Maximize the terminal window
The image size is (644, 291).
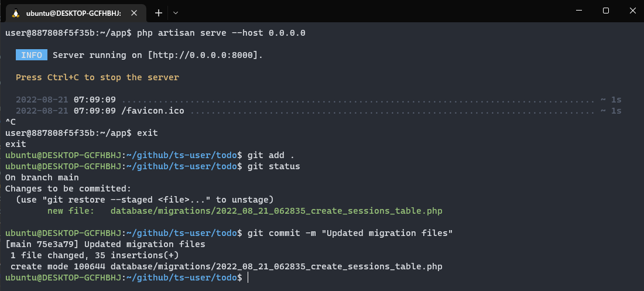[x=606, y=11]
